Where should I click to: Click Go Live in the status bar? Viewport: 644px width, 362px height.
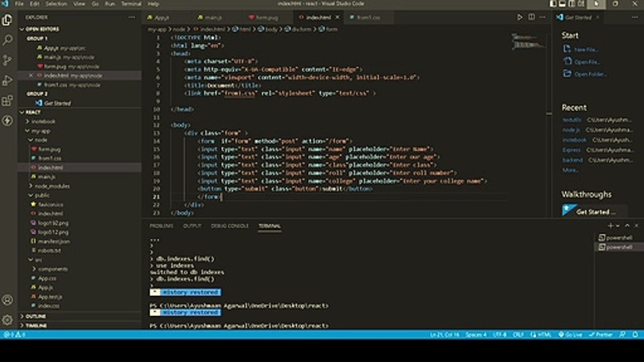pyautogui.click(x=571, y=334)
